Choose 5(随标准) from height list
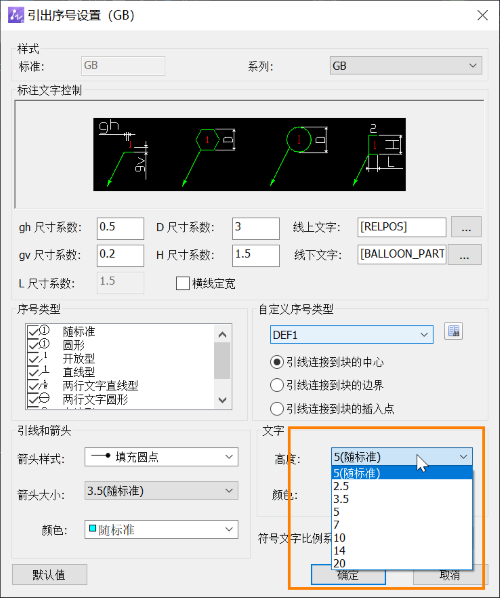 [x=402, y=473]
